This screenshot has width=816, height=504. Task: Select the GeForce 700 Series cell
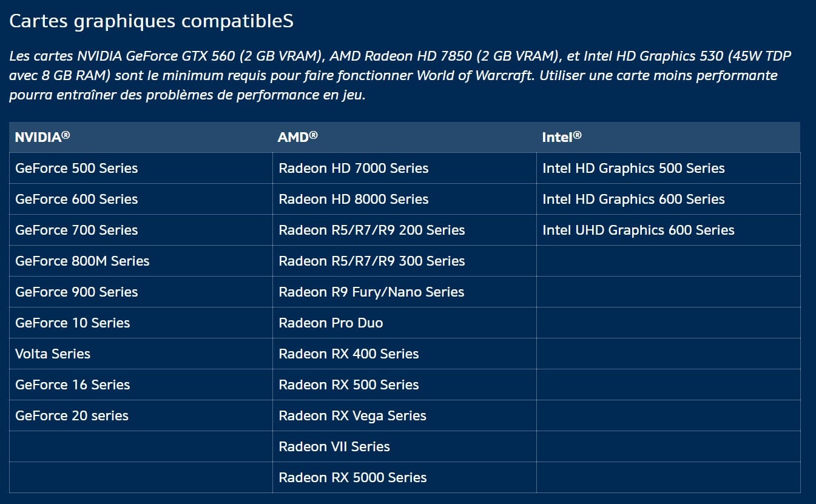click(x=76, y=230)
